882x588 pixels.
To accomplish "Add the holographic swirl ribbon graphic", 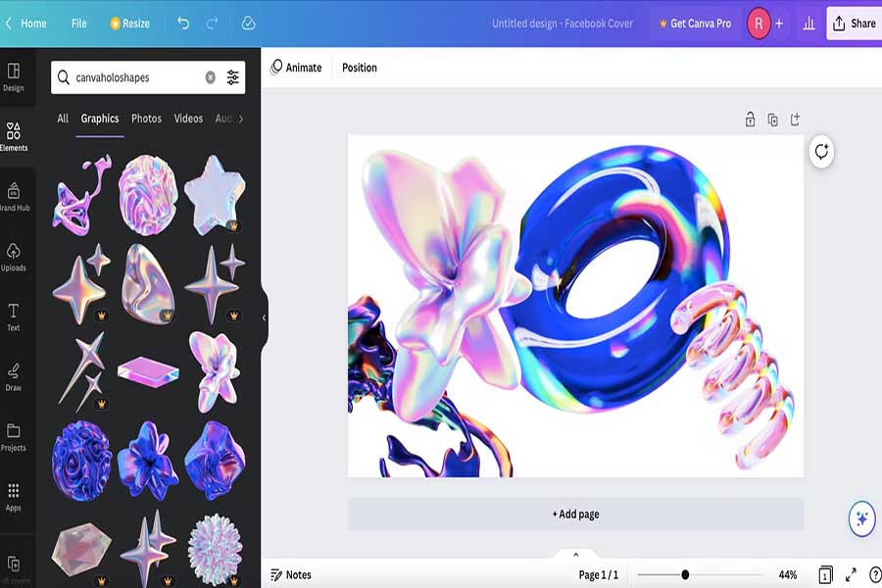I will [x=81, y=194].
